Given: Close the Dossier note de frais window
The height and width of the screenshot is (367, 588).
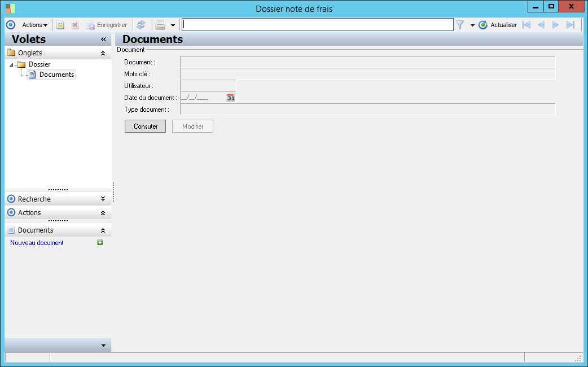Looking at the screenshot, I should (571, 6).
